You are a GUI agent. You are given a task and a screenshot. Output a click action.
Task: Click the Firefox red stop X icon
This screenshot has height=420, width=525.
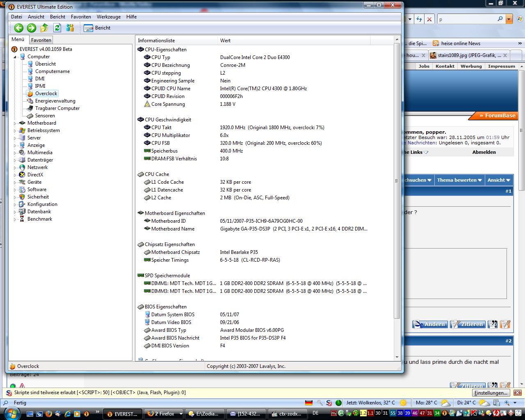point(429,19)
